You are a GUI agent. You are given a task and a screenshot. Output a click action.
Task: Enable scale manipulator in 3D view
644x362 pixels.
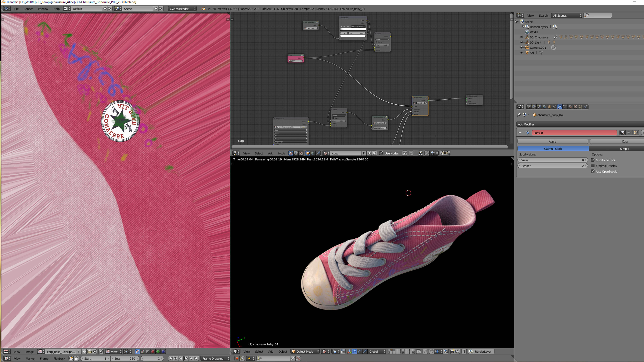point(365,351)
